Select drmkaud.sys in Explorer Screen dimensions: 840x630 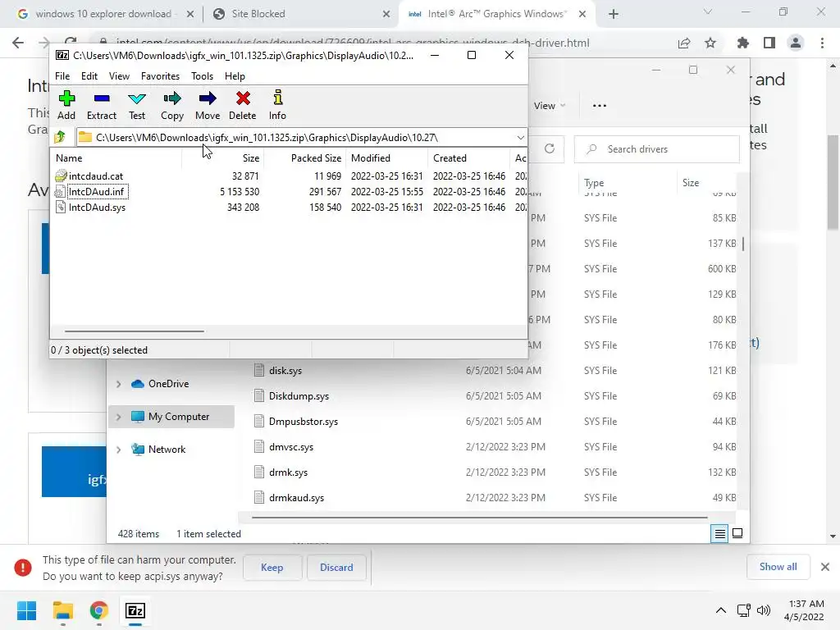click(x=296, y=498)
